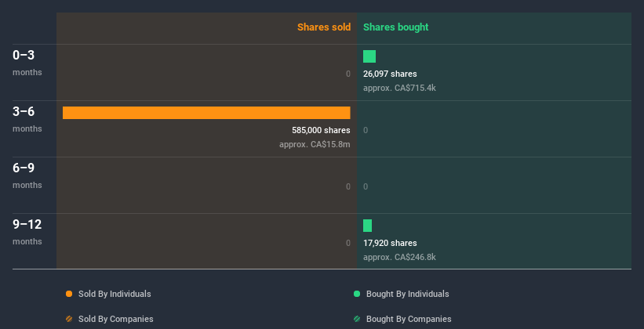
Task: Click Bought By Companies legend label
Action: click(409, 319)
